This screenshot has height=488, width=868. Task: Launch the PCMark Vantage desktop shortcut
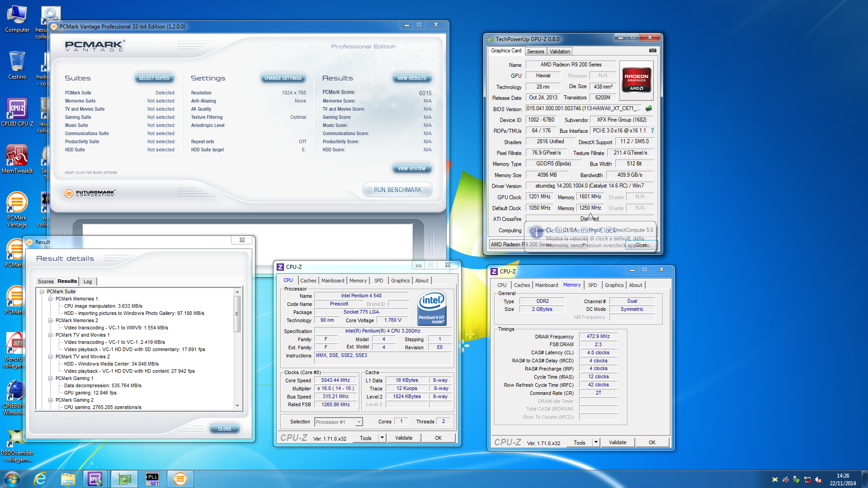[x=17, y=209]
